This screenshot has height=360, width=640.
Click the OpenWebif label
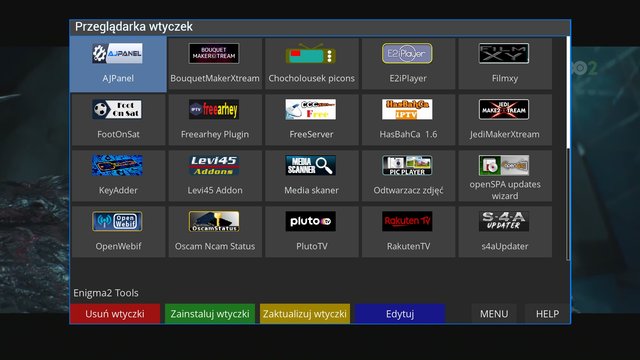pyautogui.click(x=118, y=246)
